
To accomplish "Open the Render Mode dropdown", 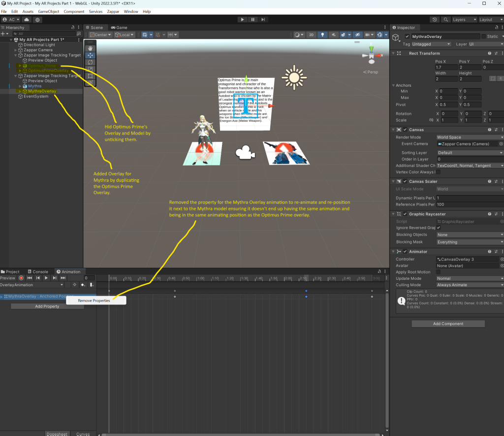I will pyautogui.click(x=470, y=137).
